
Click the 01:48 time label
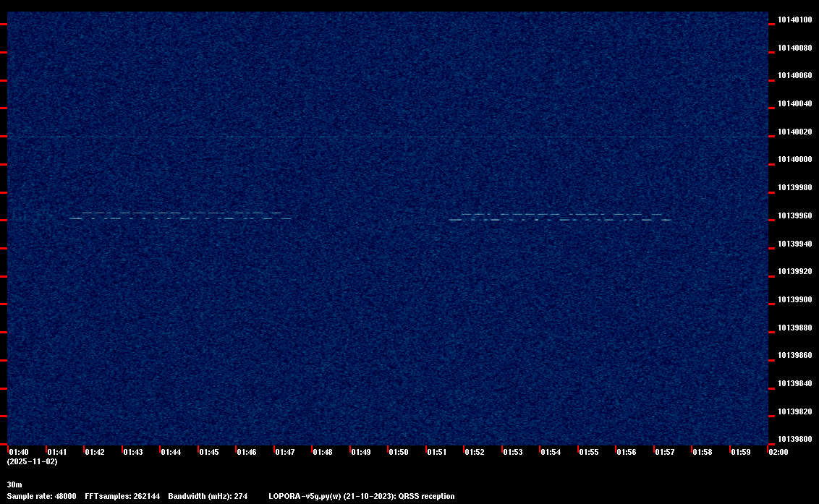coord(322,452)
